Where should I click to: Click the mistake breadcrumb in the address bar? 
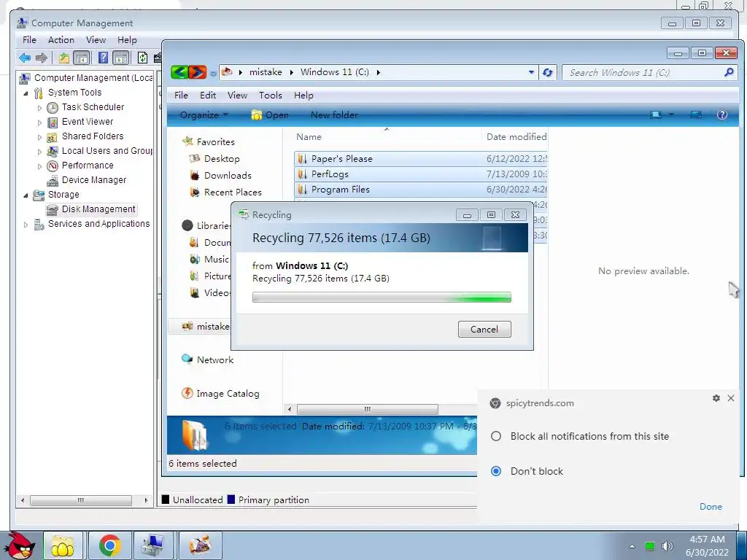(266, 72)
